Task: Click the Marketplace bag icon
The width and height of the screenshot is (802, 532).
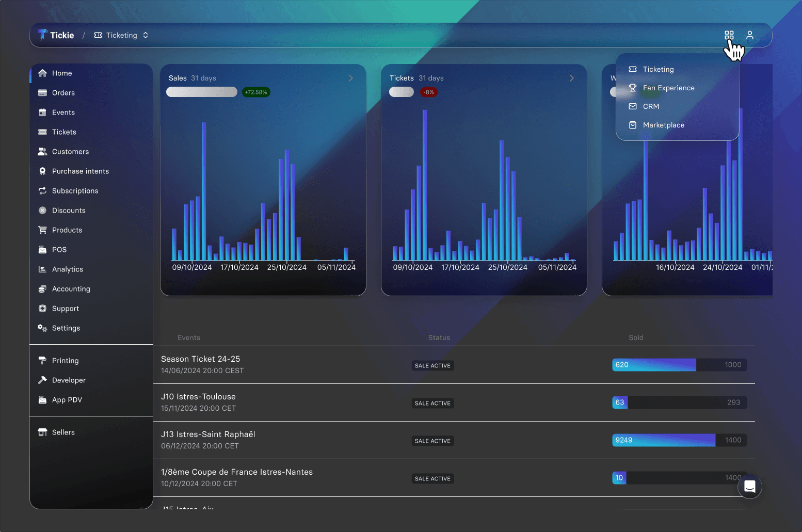Action: [x=633, y=125]
